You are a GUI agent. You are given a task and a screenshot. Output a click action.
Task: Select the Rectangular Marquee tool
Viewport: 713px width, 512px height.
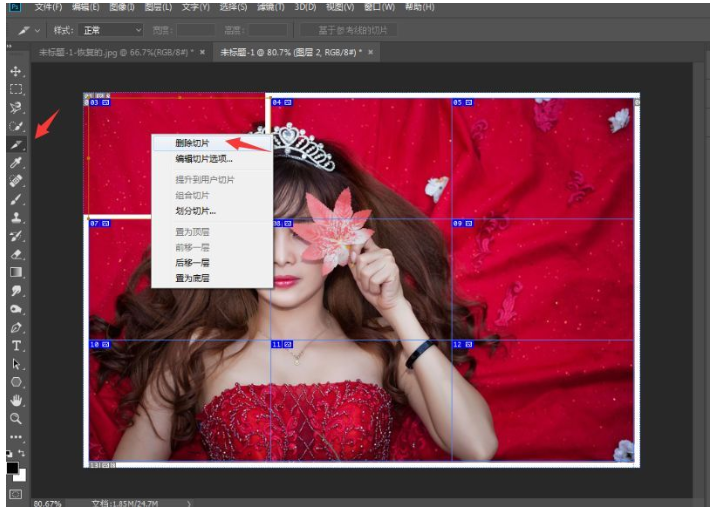tap(16, 89)
